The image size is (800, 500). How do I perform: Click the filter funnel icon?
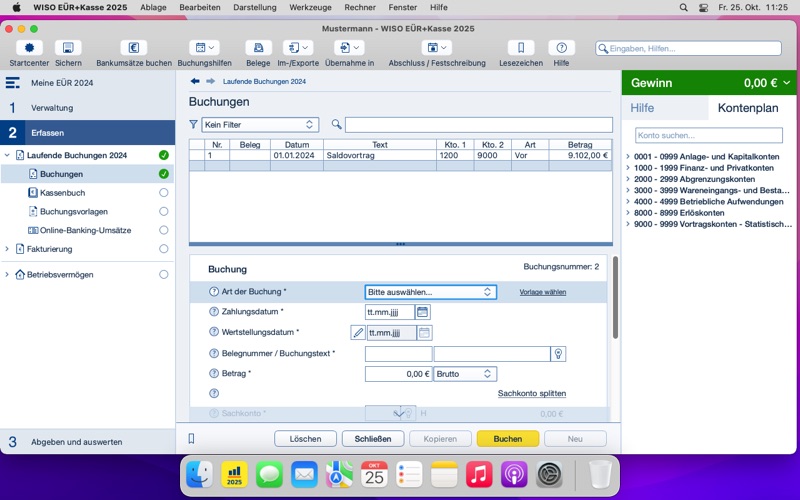point(193,124)
